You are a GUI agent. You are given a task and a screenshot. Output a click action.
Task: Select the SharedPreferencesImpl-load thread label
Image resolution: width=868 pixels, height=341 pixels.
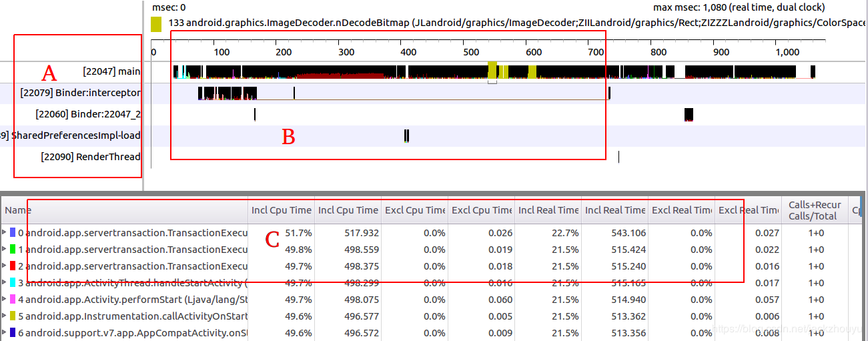point(71,135)
